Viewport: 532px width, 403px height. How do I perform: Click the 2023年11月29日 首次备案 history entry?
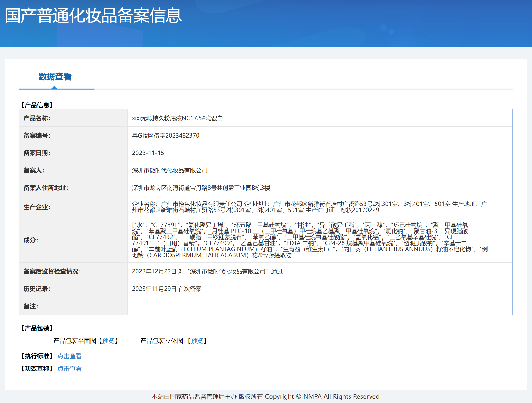click(x=167, y=289)
